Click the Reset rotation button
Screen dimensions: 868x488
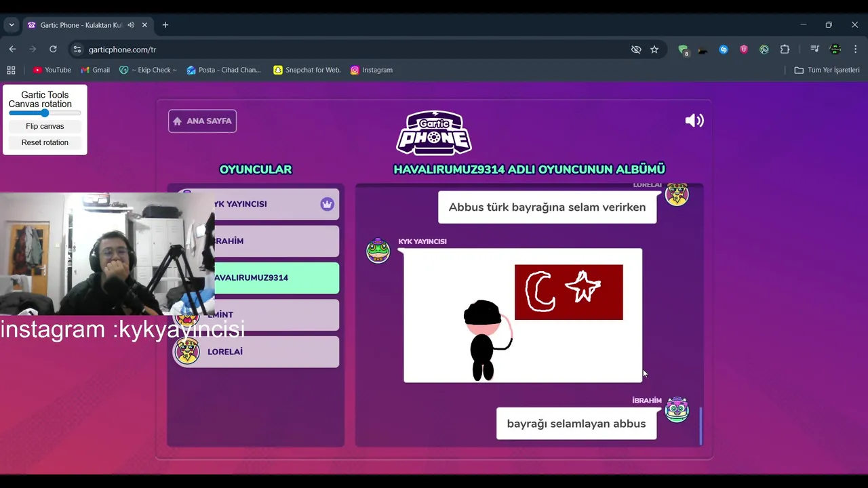coord(45,142)
